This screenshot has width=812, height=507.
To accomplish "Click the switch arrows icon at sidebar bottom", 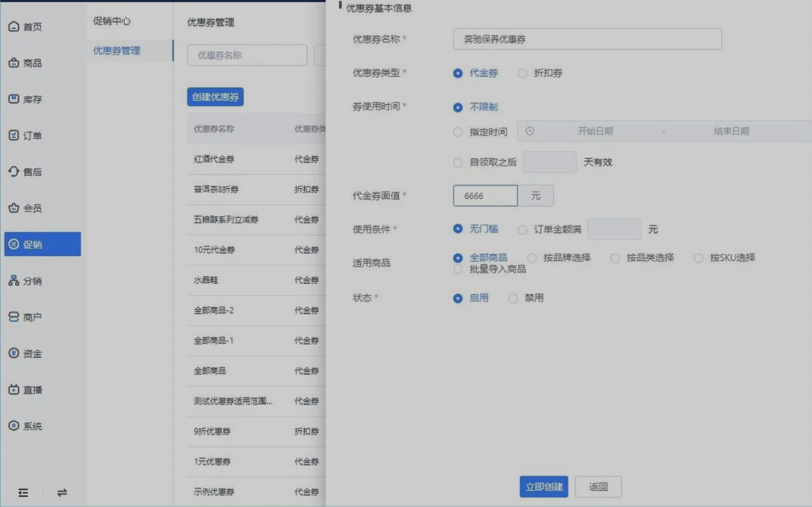I will point(62,492).
